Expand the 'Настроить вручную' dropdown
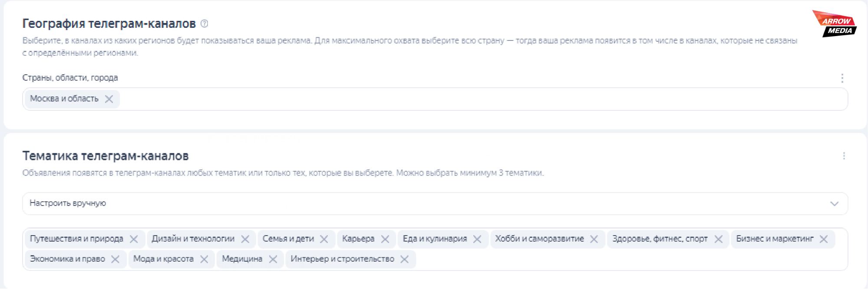Screen dimensions: 868x289 click(x=434, y=203)
